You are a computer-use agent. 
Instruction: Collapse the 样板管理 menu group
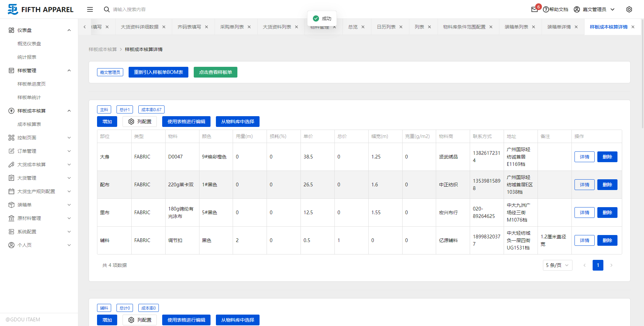69,71
